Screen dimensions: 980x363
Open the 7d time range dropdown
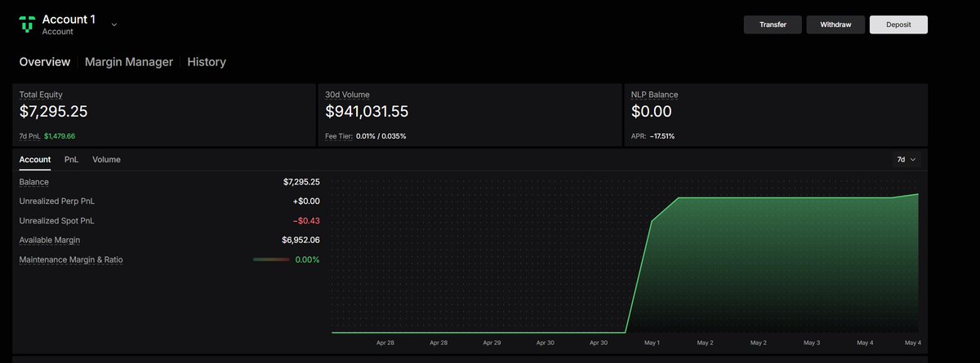click(x=906, y=160)
